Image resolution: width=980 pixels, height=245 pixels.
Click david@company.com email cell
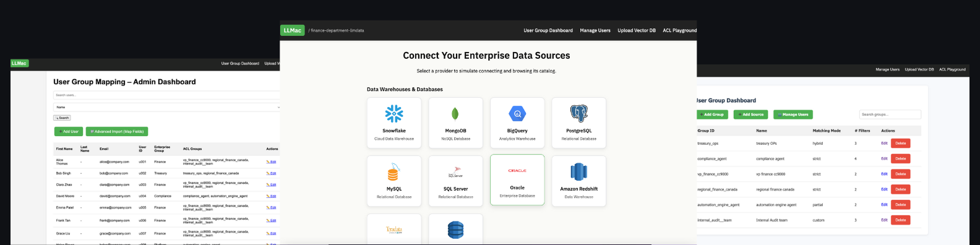pyautogui.click(x=115, y=196)
